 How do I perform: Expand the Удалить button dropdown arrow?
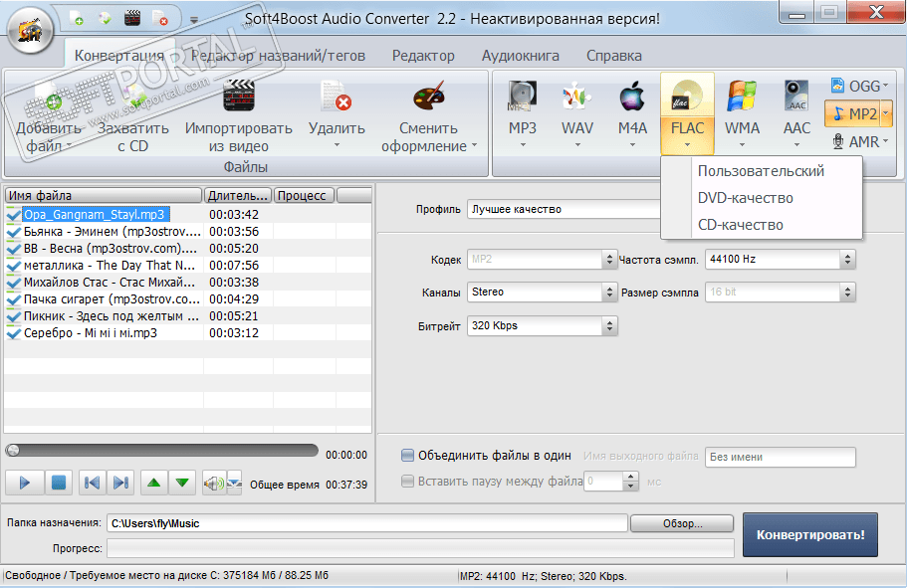click(337, 145)
